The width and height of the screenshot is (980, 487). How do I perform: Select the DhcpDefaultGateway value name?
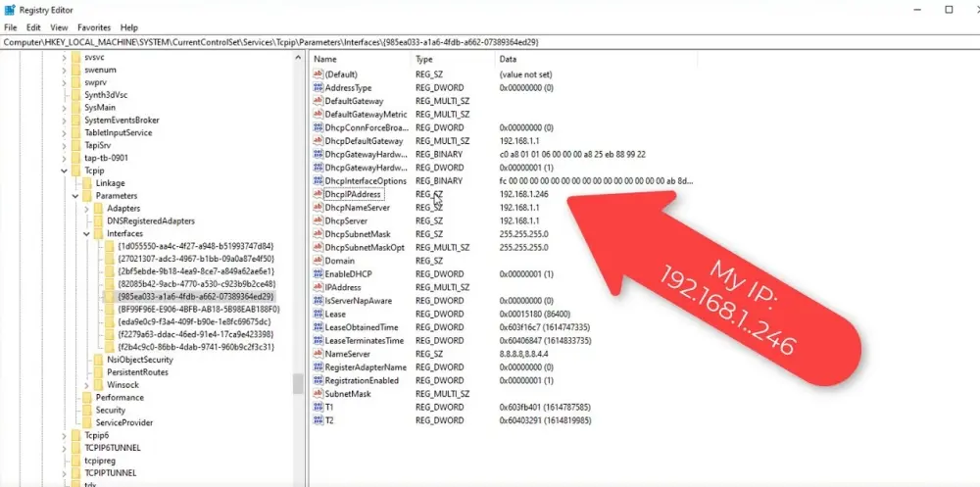[364, 141]
